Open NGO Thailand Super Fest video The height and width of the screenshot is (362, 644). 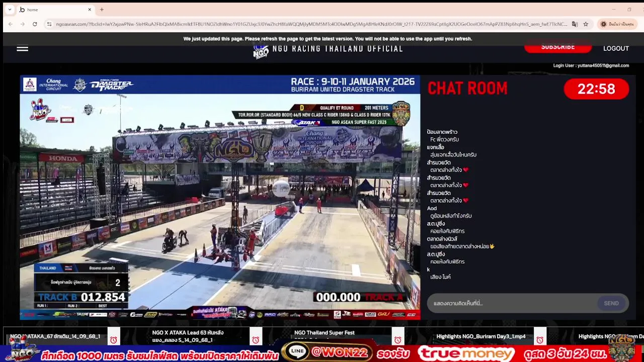coord(324,333)
